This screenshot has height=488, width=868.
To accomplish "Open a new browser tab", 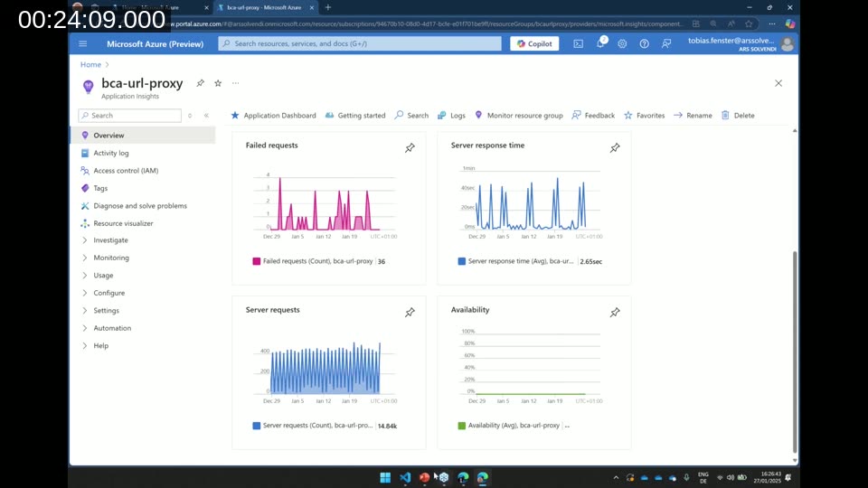I will tap(327, 7).
